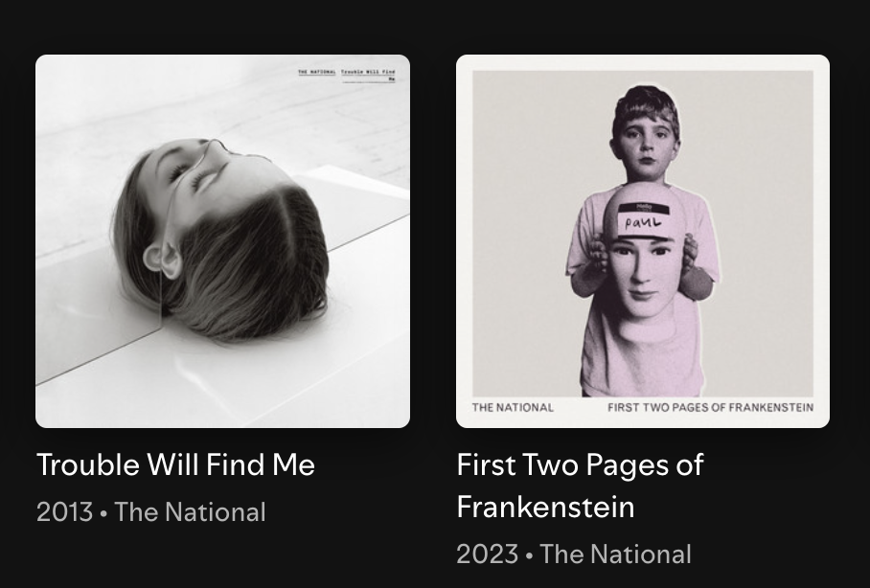Click "THE NATIONAL" printed on the Frankenstein cover

point(513,407)
